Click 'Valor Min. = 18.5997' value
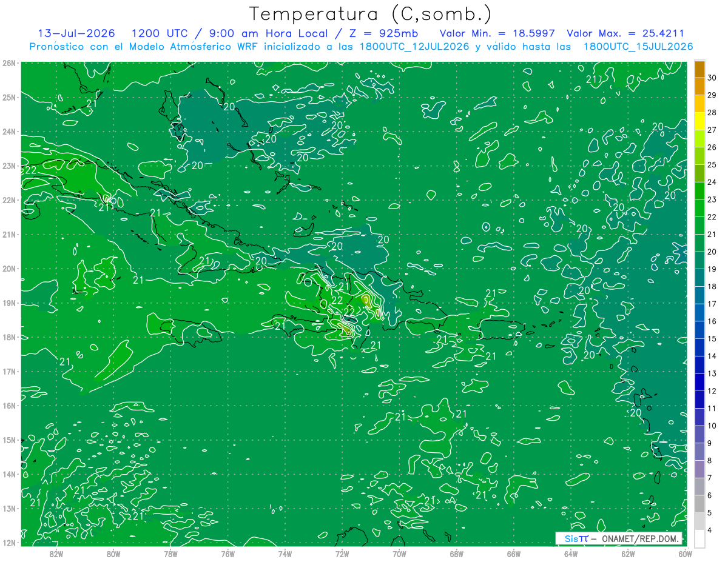Image resolution: width=728 pixels, height=562 pixels. click(x=497, y=33)
